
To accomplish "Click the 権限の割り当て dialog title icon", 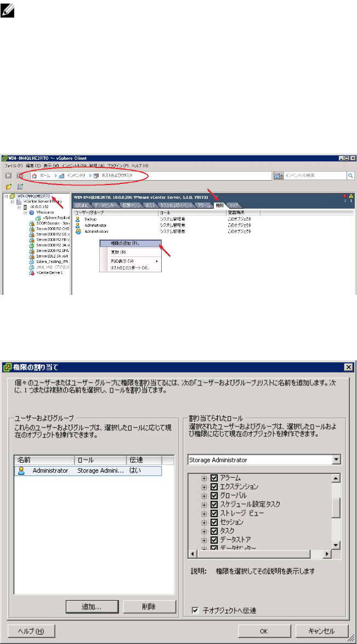I will [7, 367].
